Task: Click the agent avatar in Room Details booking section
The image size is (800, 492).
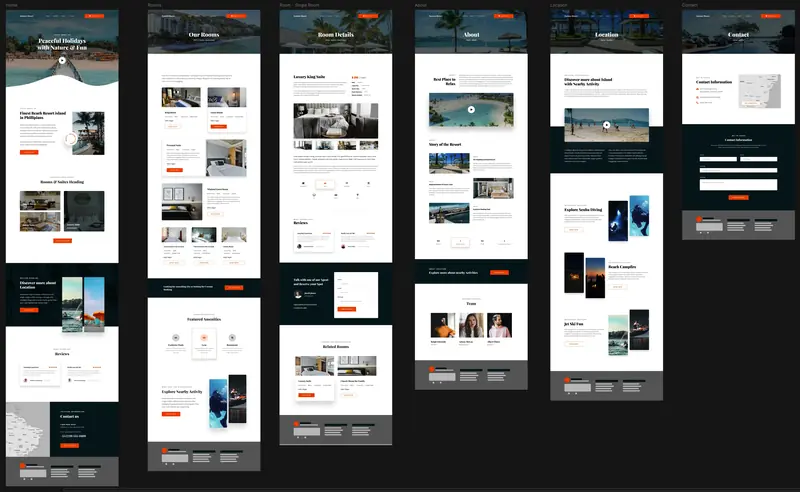Action: click(x=298, y=294)
